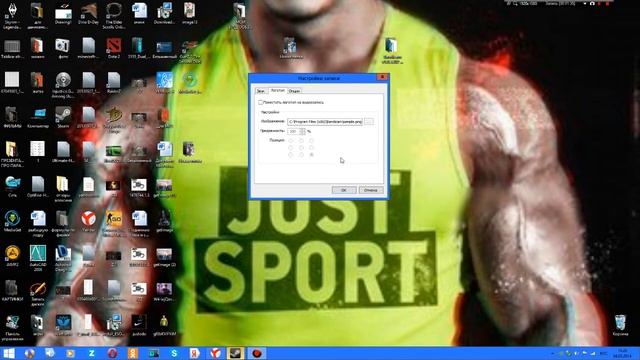Enable the place logo on video checkbox
640x360 pixels.
tap(260, 102)
